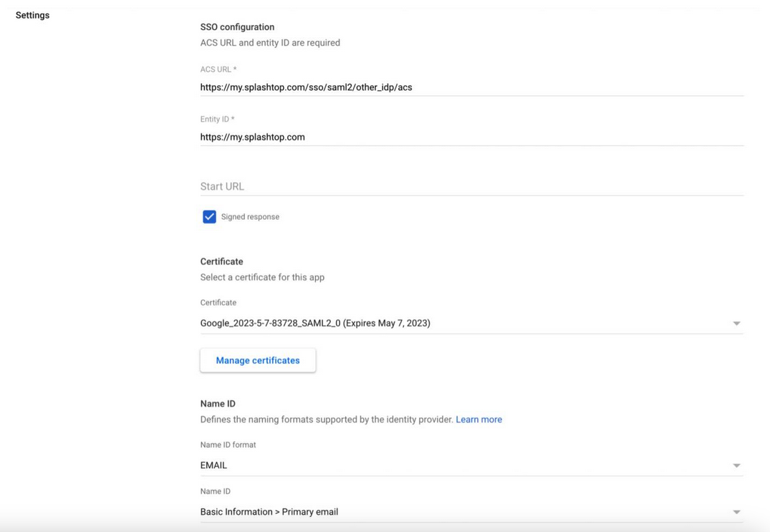Image resolution: width=770 pixels, height=532 pixels.
Task: Click the 'Name ID format' field label
Action: click(x=228, y=445)
